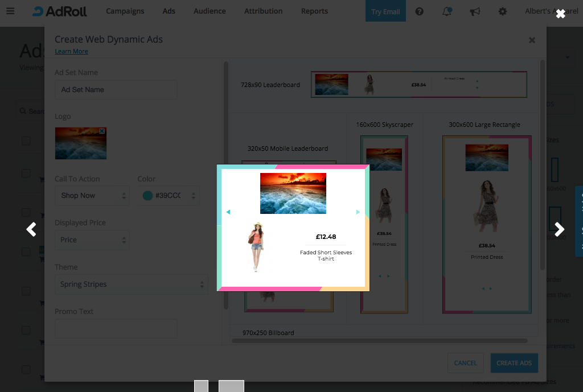The image size is (583, 392).
Task: Click the 970x250 Billboard label
Action: (x=268, y=333)
